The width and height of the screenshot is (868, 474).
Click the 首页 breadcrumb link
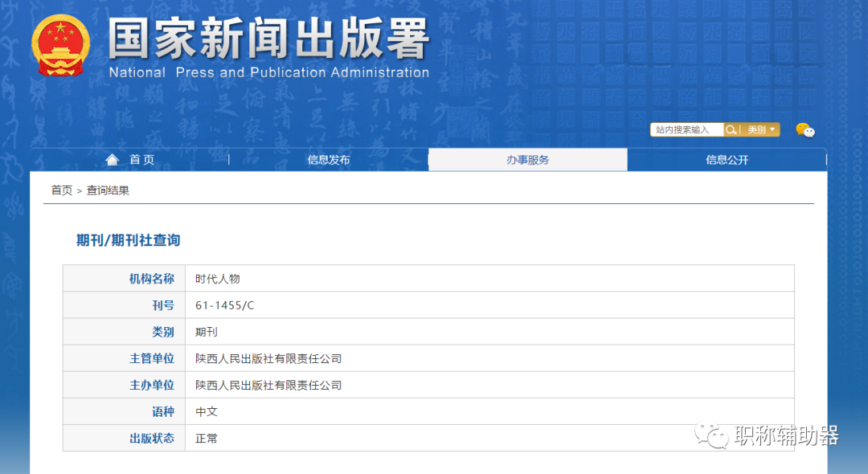[x=60, y=190]
